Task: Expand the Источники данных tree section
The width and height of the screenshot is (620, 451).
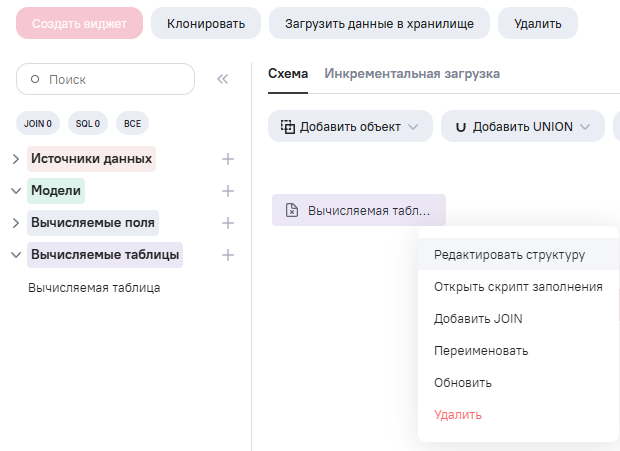Action: [16, 159]
